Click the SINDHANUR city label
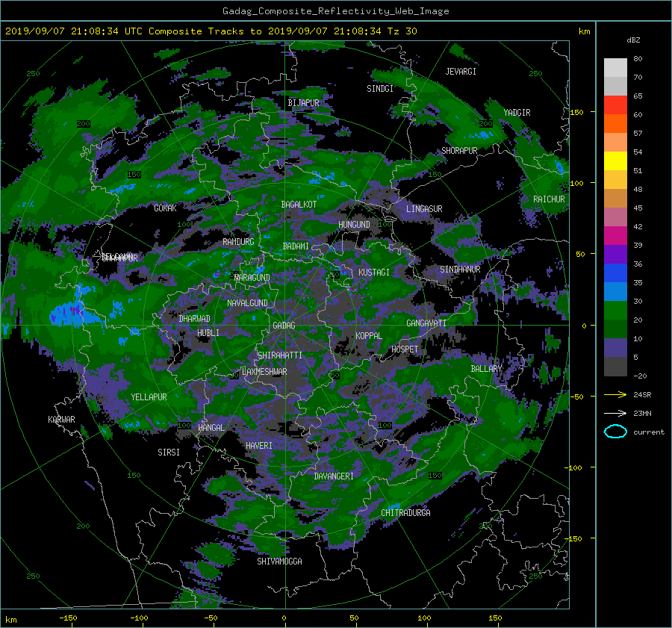This screenshot has height=628, width=672. tap(460, 270)
